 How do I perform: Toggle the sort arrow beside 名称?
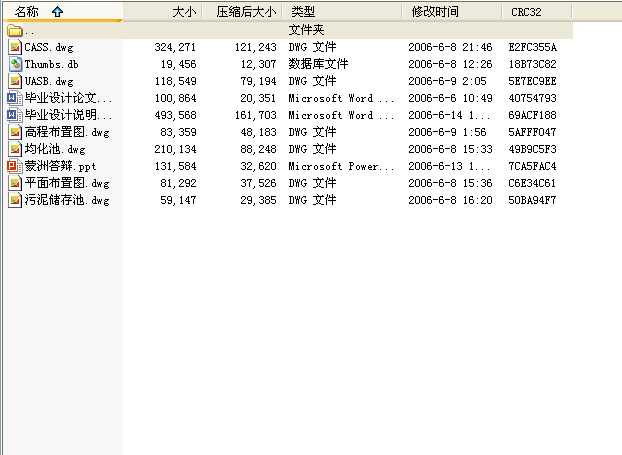(58, 12)
